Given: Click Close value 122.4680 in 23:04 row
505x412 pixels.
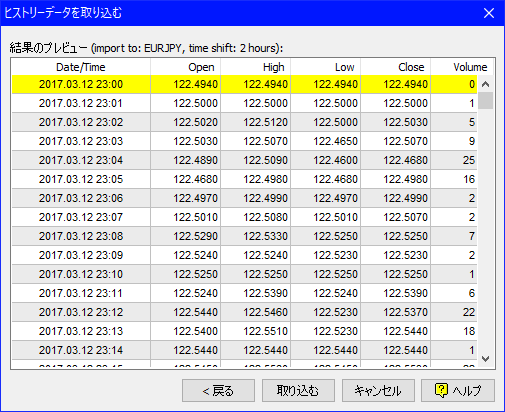Looking at the screenshot, I should pos(405,160).
